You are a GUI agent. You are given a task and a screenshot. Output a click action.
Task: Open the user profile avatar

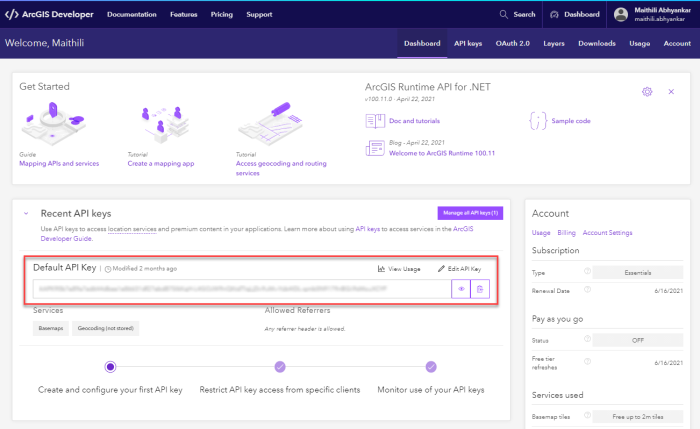(621, 15)
